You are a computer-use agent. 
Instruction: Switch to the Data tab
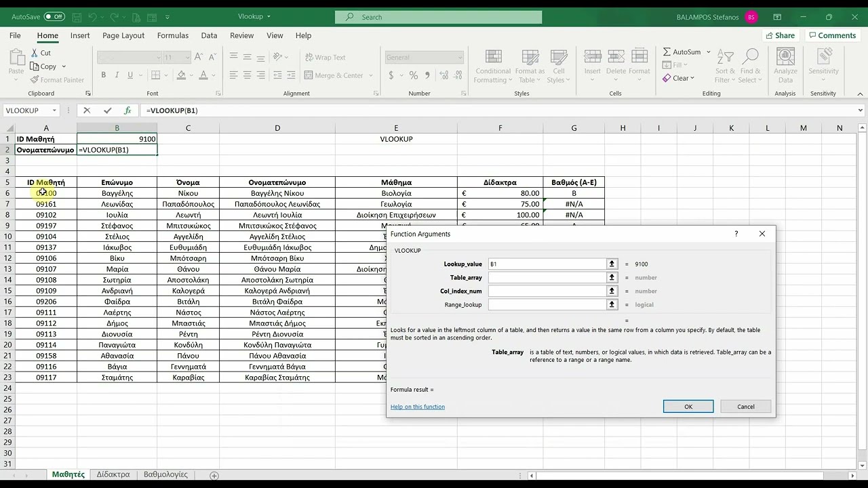[x=209, y=35]
